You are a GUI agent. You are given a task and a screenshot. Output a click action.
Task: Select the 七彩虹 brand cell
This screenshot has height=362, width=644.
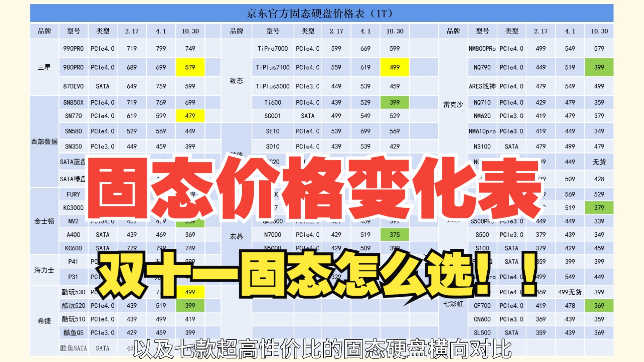coord(453,304)
